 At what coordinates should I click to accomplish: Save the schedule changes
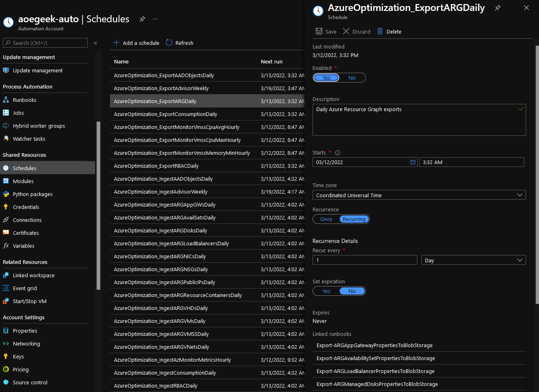click(x=326, y=32)
